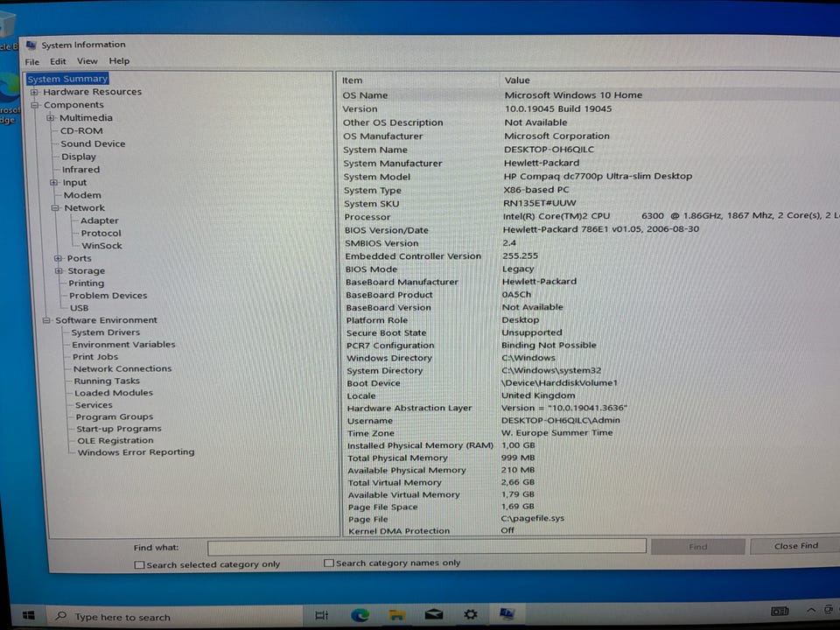This screenshot has width=840, height=630.
Task: Click the System Information title bar icon
Action: (31, 45)
